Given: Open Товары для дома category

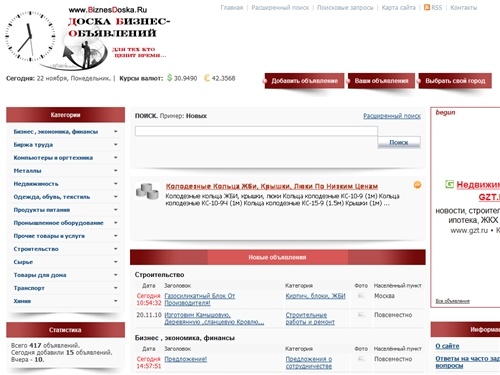Looking at the screenshot, I should (x=40, y=275).
